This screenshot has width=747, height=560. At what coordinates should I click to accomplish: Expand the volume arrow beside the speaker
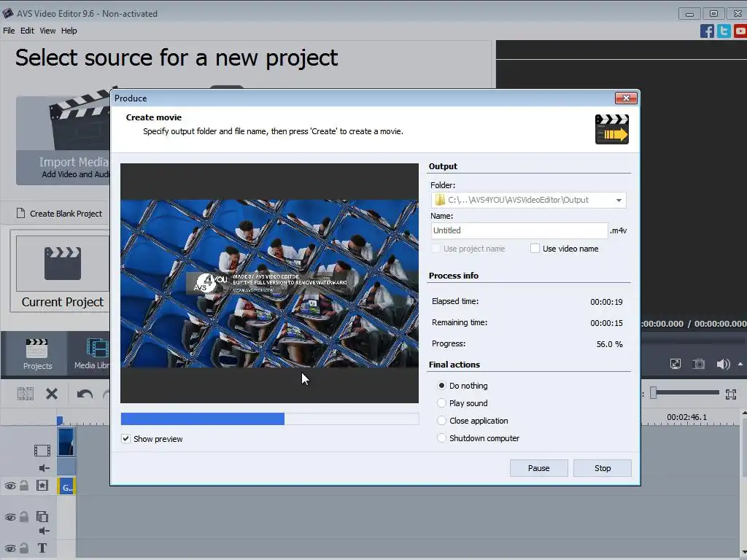click(740, 364)
